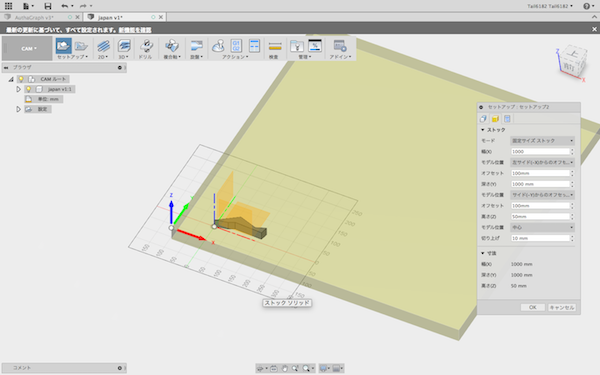Open the 中心 model position dropdown
Viewport: 600px width, 375px height.
542,227
